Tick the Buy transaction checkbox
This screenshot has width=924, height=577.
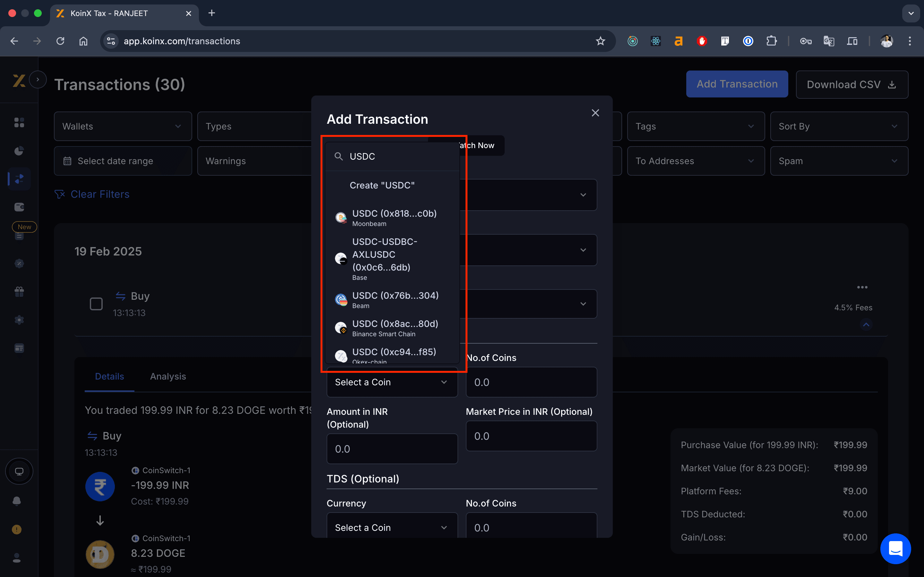click(x=96, y=304)
